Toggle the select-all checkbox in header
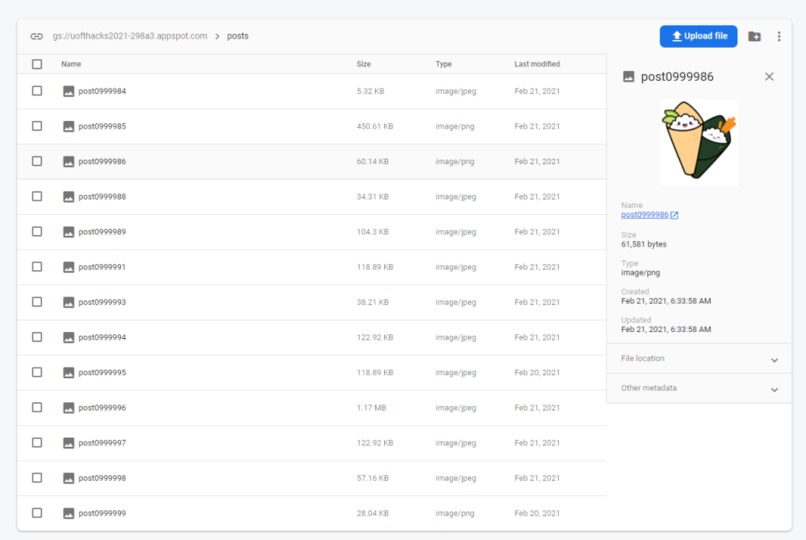Screen dimensions: 806x540 37,64
